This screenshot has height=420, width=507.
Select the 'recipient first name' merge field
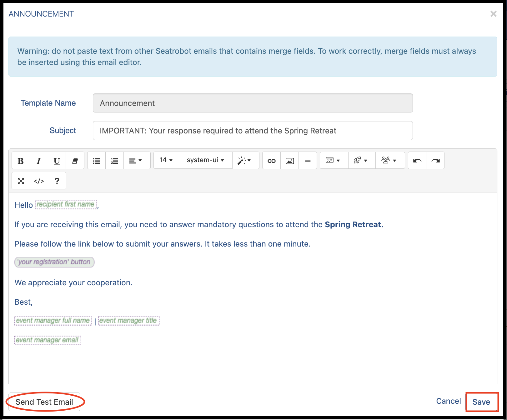point(66,204)
